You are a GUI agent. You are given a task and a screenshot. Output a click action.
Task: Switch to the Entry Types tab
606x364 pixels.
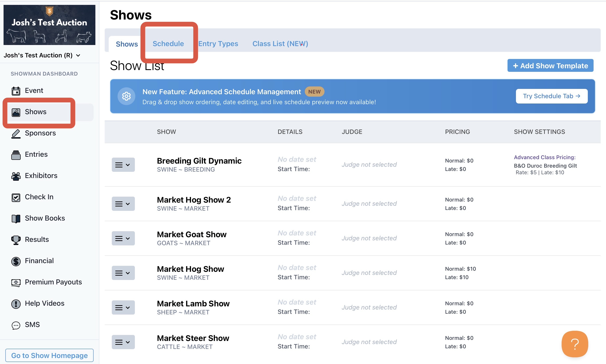click(x=218, y=44)
